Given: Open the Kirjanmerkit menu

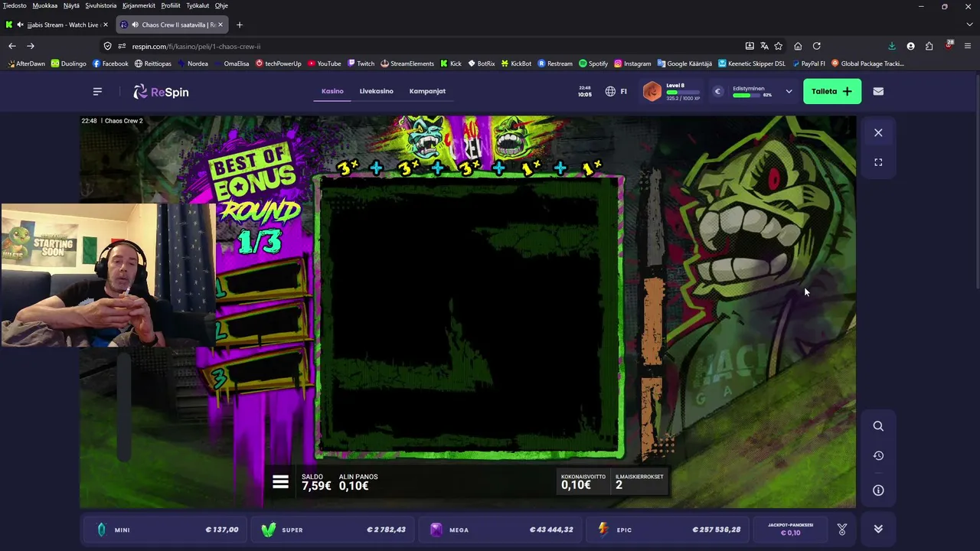Looking at the screenshot, I should click(x=139, y=5).
